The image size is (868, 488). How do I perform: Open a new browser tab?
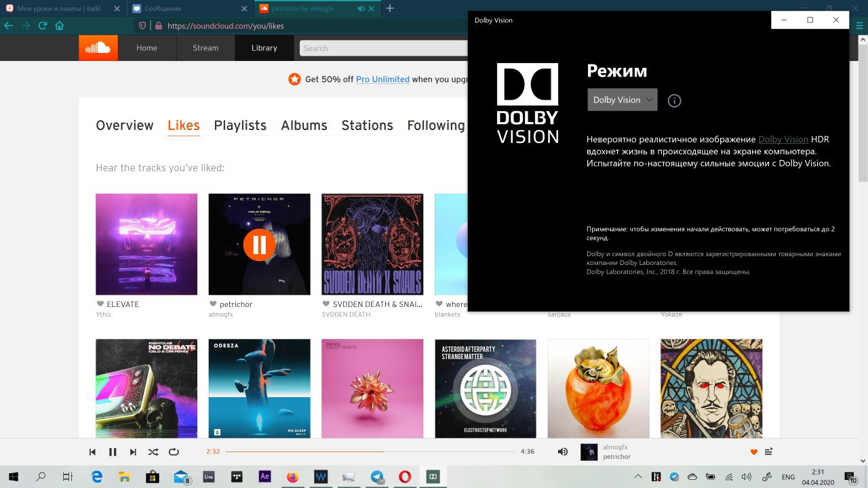coord(390,9)
